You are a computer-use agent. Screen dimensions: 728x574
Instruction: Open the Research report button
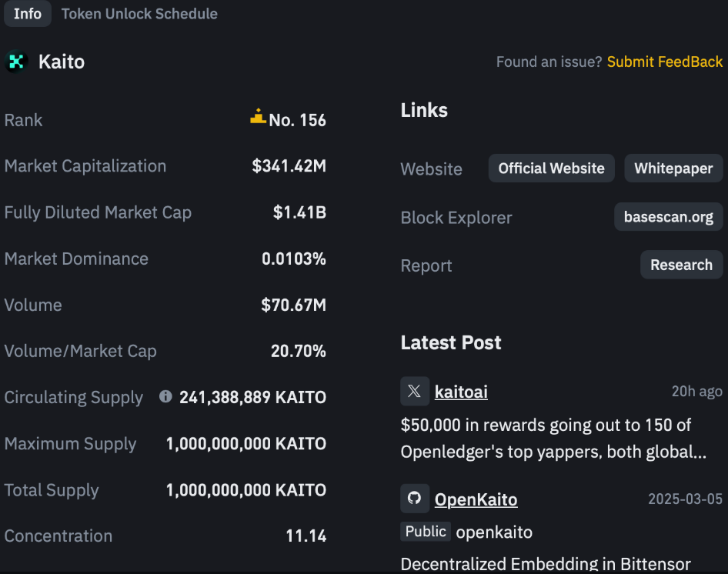point(681,265)
